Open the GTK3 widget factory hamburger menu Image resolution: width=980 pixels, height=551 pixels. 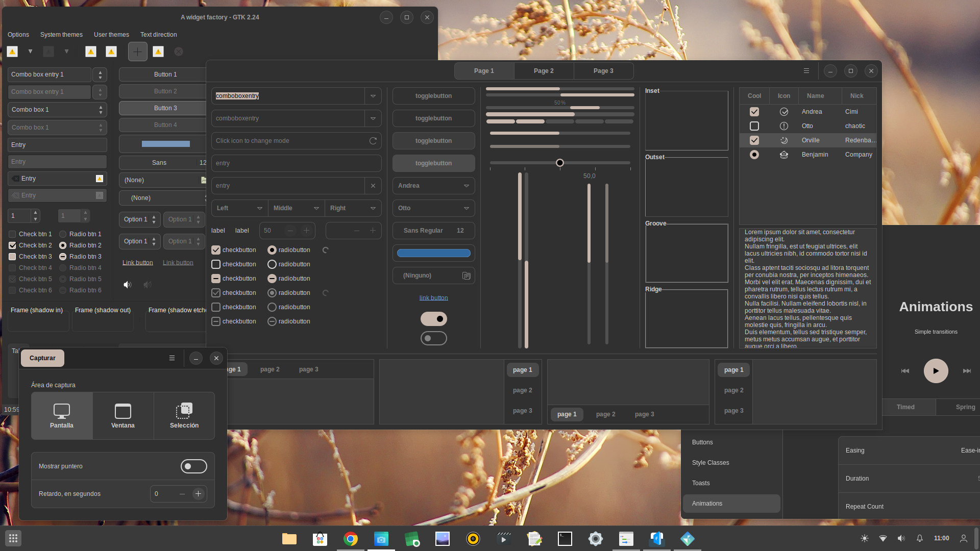click(x=806, y=71)
